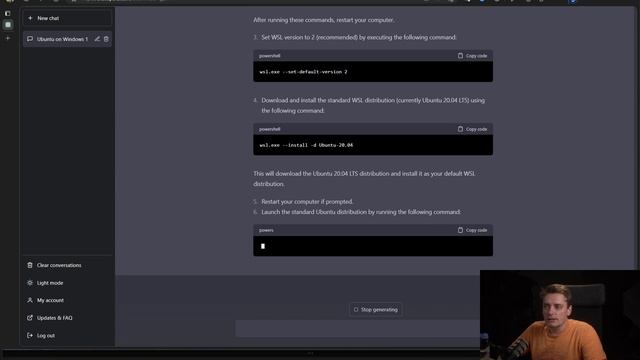Rename conversation using the pencil icon

[97, 39]
